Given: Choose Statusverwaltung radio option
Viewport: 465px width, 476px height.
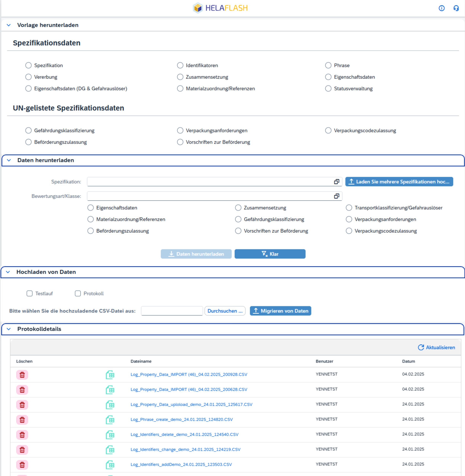Looking at the screenshot, I should pos(328,88).
